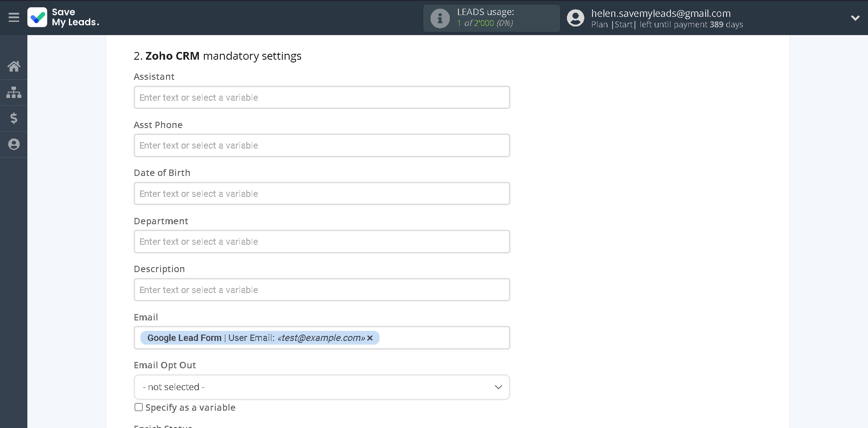Click the user avatar icon in header
Screen dimensions: 868x428
575,18
